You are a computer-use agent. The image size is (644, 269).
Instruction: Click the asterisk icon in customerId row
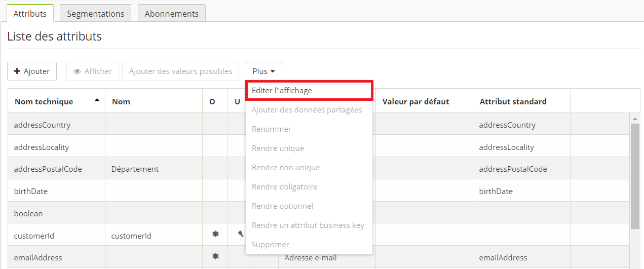click(215, 234)
